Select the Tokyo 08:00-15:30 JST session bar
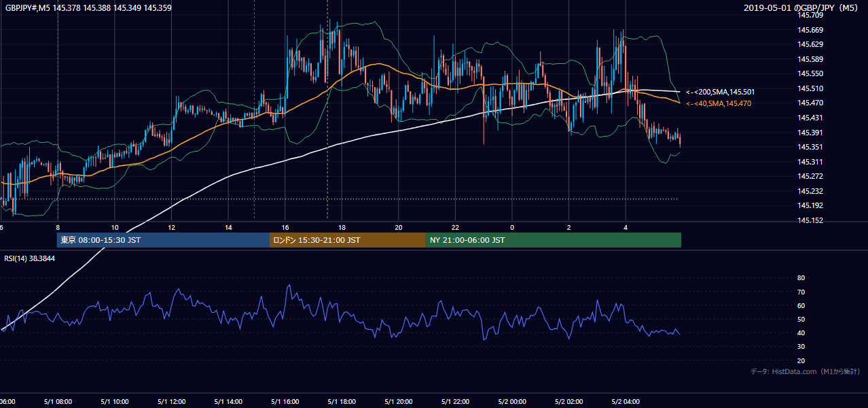 click(163, 240)
